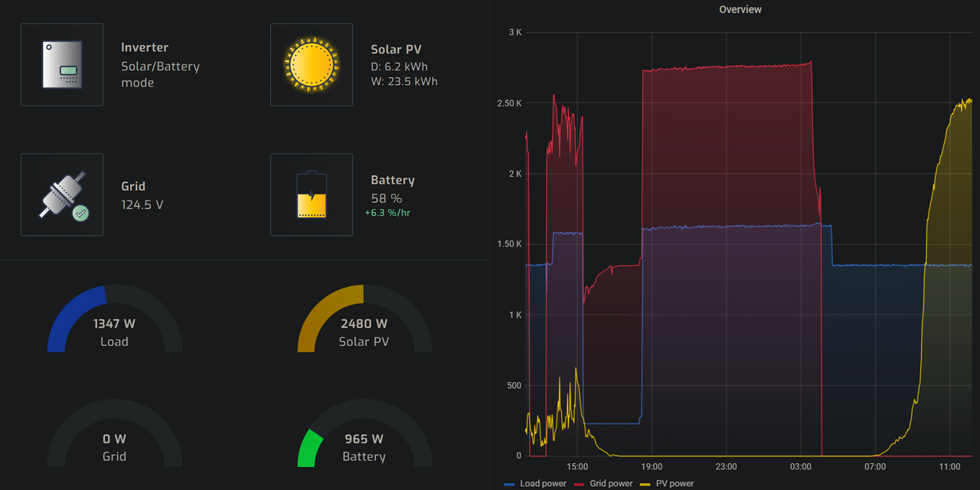Click the 2.50 K y-axis label
Image resolution: width=980 pixels, height=490 pixels.
point(508,103)
